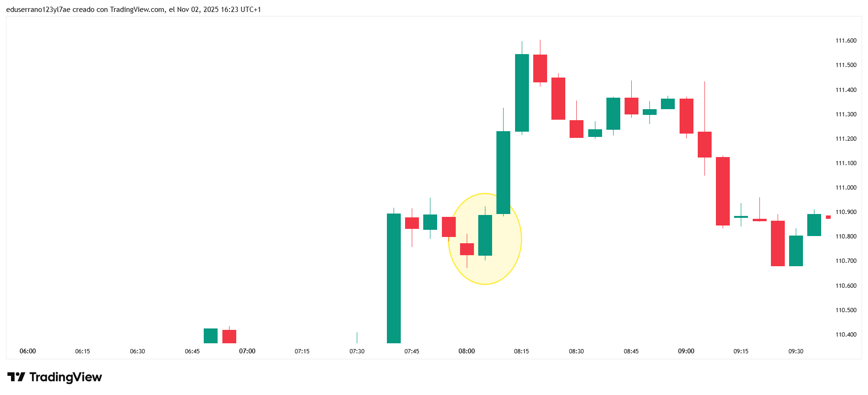Click the tallest green candle at 08:15
Viewport: 868px width, 395px height.
click(522, 92)
